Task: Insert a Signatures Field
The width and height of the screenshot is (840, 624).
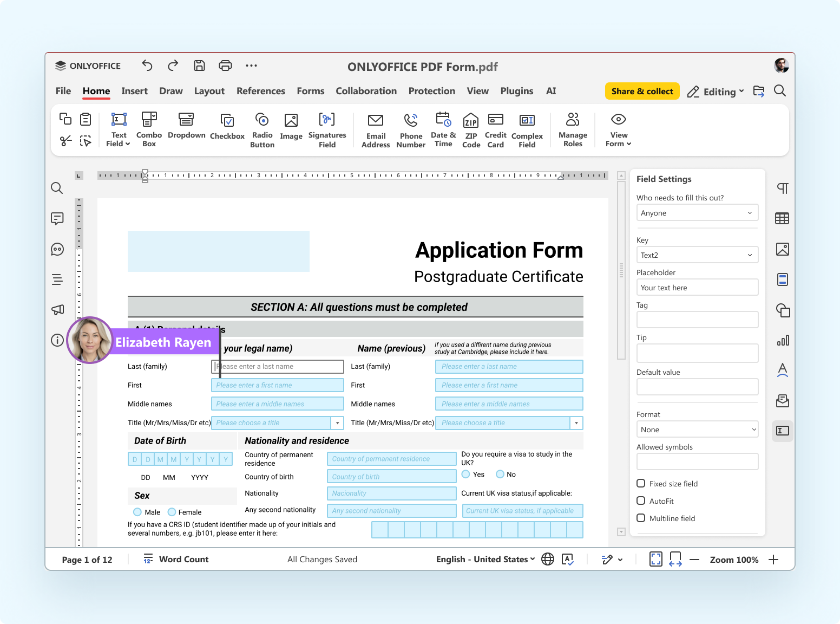Action: coord(327,130)
